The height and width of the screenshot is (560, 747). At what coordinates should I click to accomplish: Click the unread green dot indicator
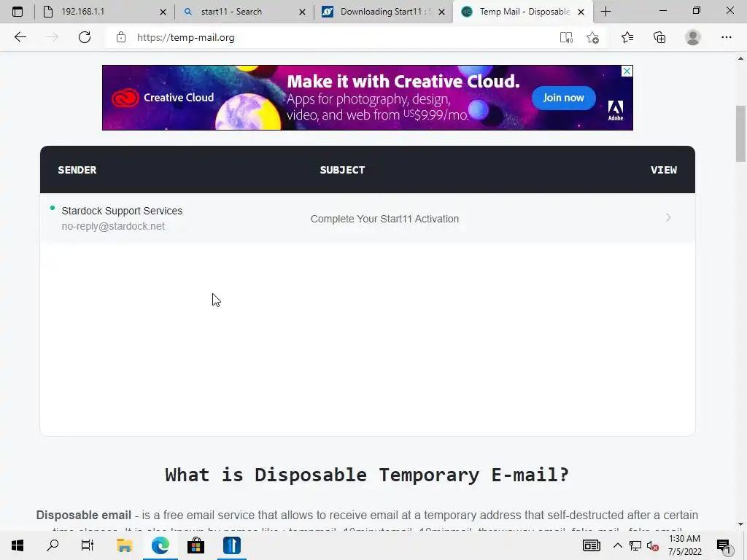[53, 208]
